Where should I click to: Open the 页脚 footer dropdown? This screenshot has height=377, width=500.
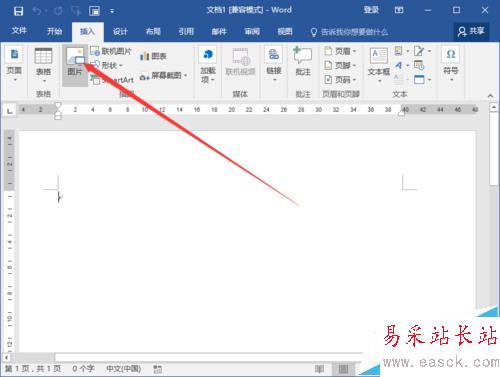(x=340, y=65)
